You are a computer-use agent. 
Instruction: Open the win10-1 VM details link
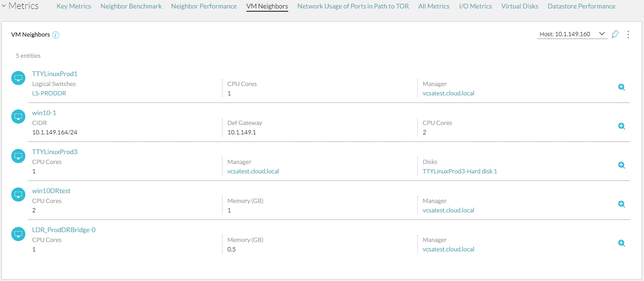(44, 113)
